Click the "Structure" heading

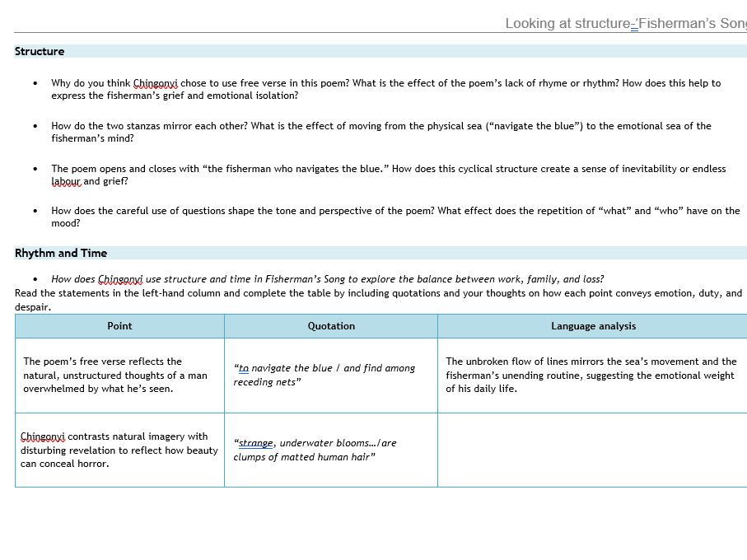(x=40, y=51)
